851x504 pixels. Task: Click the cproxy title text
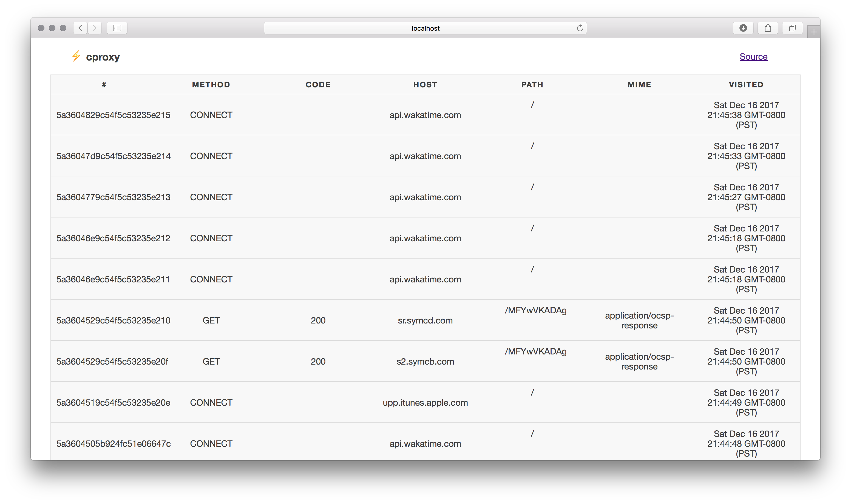(x=103, y=57)
